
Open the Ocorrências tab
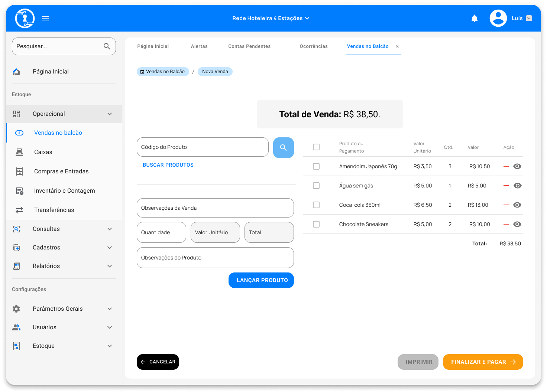[314, 46]
